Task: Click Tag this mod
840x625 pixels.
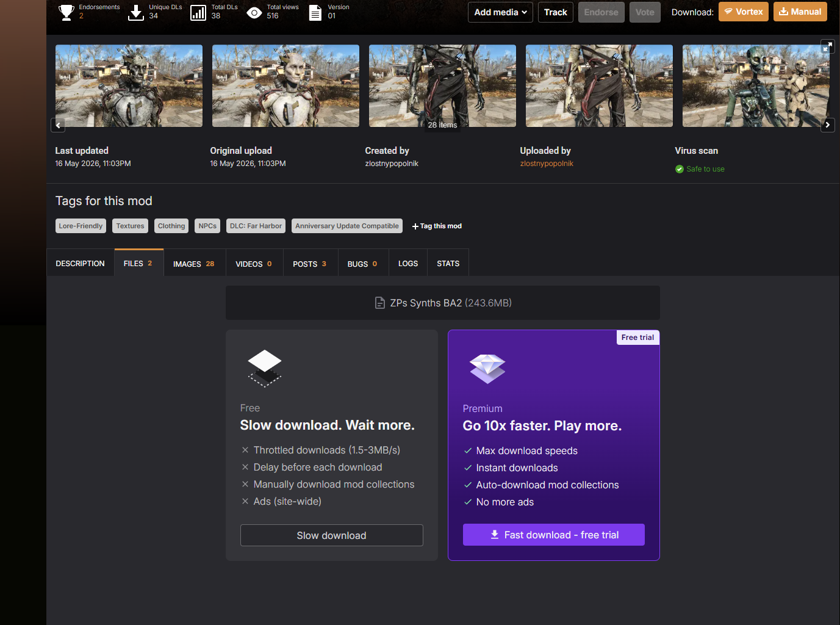Action: (x=437, y=226)
